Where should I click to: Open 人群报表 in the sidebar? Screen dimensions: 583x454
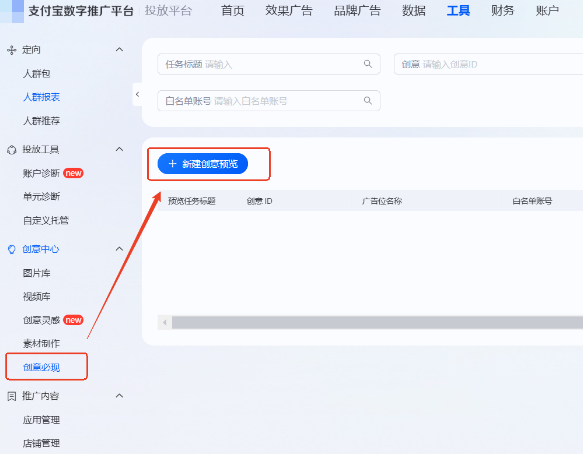(42, 97)
